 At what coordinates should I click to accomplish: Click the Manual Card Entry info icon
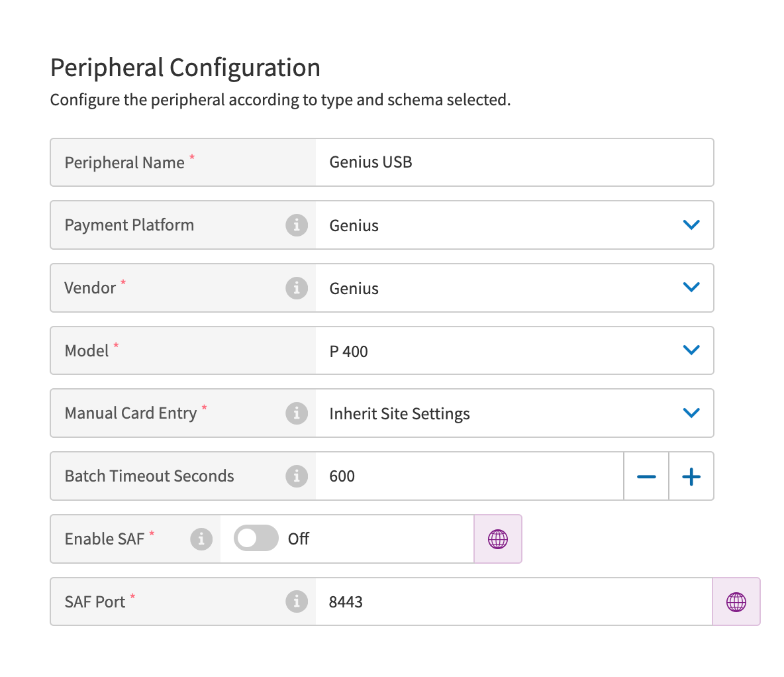click(297, 413)
